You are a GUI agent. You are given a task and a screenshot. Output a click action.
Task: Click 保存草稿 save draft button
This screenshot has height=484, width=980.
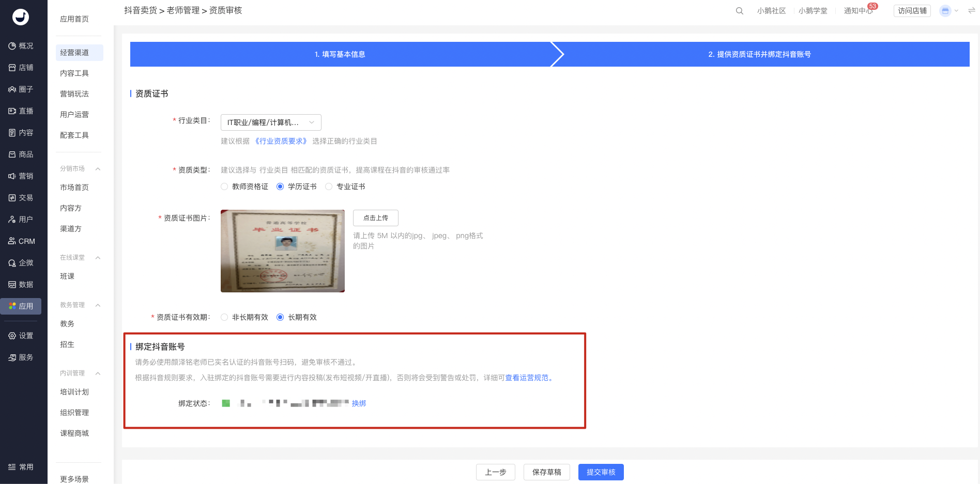(547, 472)
